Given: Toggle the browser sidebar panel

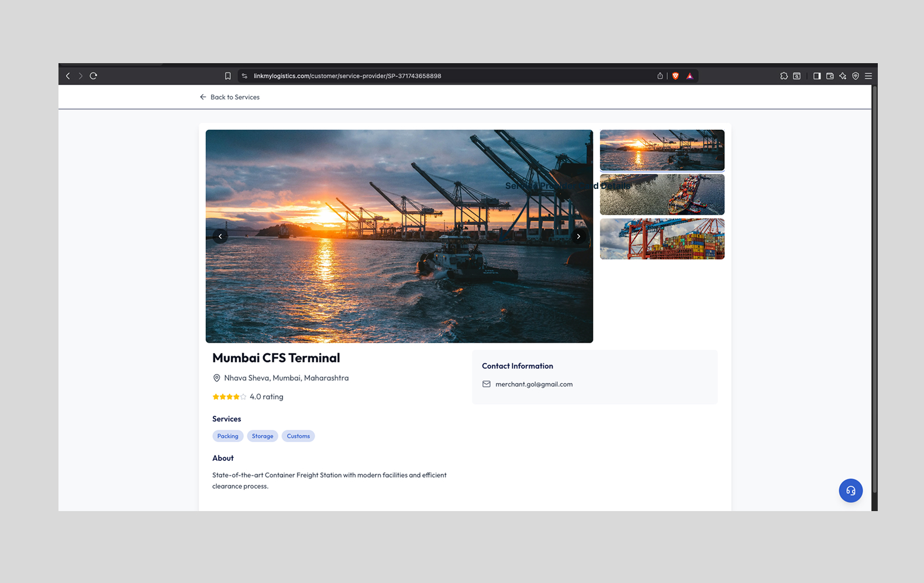Looking at the screenshot, I should 817,76.
